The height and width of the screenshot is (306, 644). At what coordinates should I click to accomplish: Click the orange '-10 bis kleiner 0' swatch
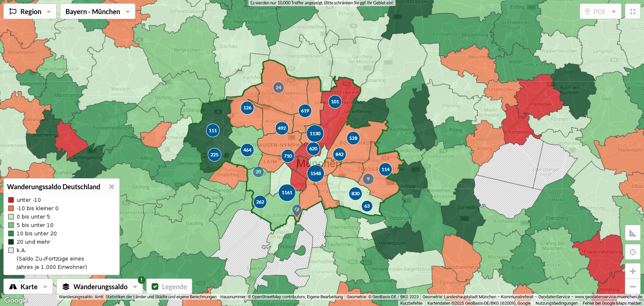coord(11,208)
